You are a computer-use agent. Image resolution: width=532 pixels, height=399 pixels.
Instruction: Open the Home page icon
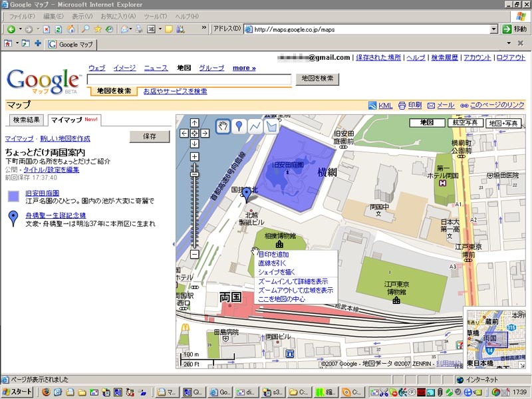tap(71, 29)
